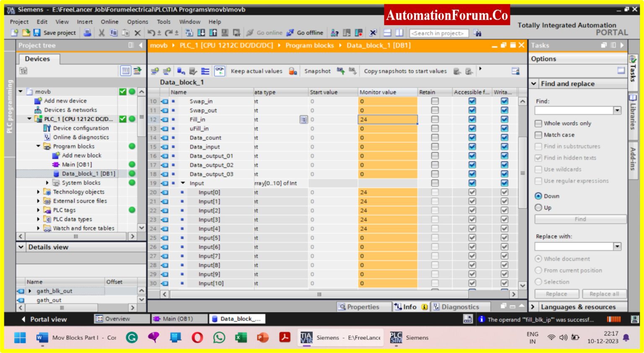Click the Search in project input field
644x353 pixels.
pyautogui.click(x=439, y=33)
